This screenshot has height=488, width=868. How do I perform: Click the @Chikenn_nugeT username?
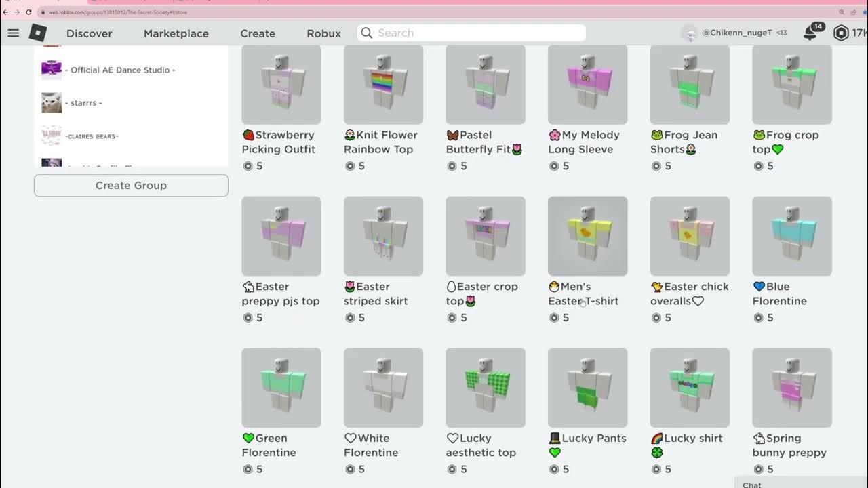[x=737, y=33]
